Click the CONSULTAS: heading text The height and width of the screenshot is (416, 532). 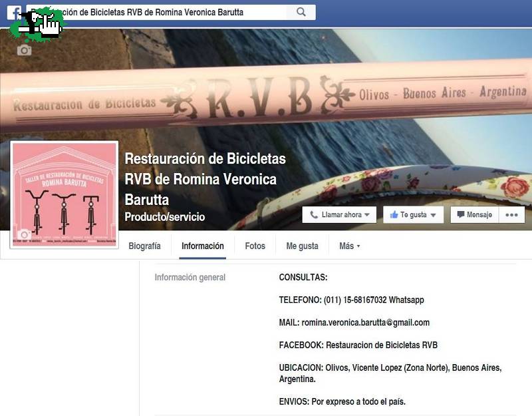pos(303,278)
